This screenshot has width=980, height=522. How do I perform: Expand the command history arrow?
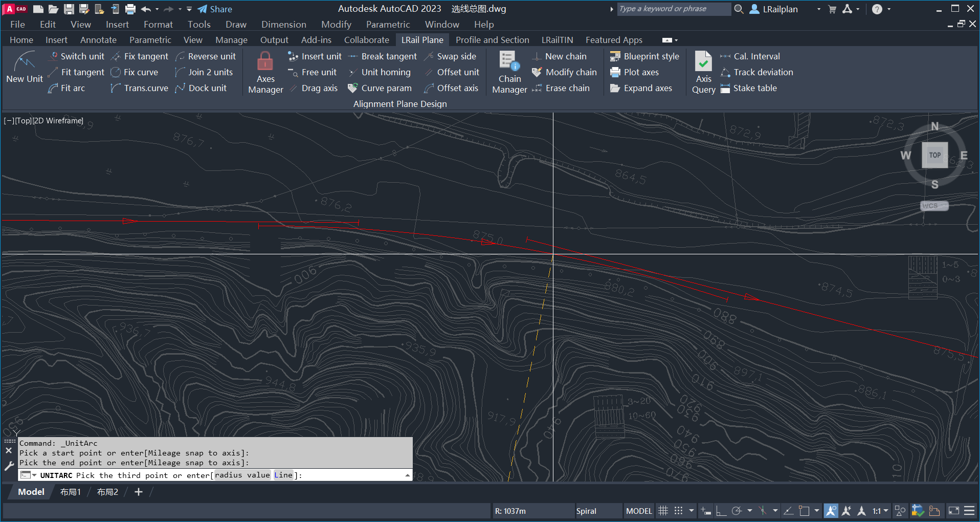(x=407, y=475)
